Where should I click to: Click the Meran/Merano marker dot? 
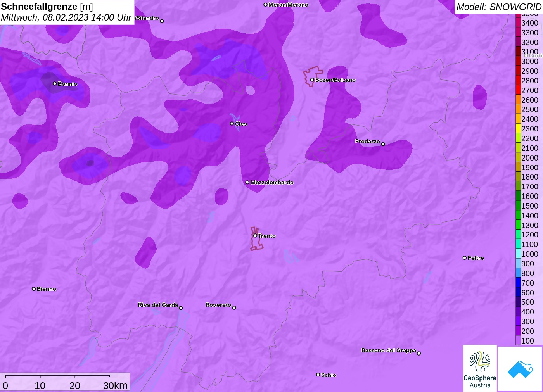(x=266, y=5)
